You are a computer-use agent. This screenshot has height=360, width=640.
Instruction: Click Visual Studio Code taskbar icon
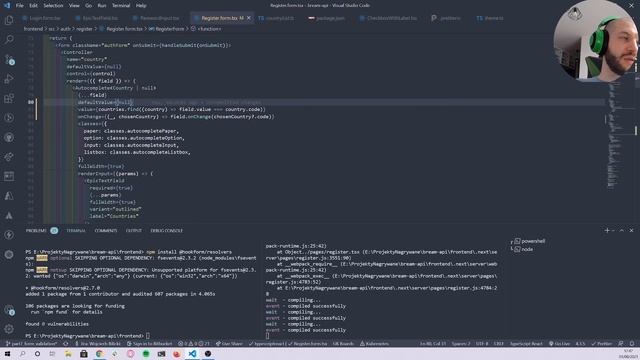tap(192, 353)
